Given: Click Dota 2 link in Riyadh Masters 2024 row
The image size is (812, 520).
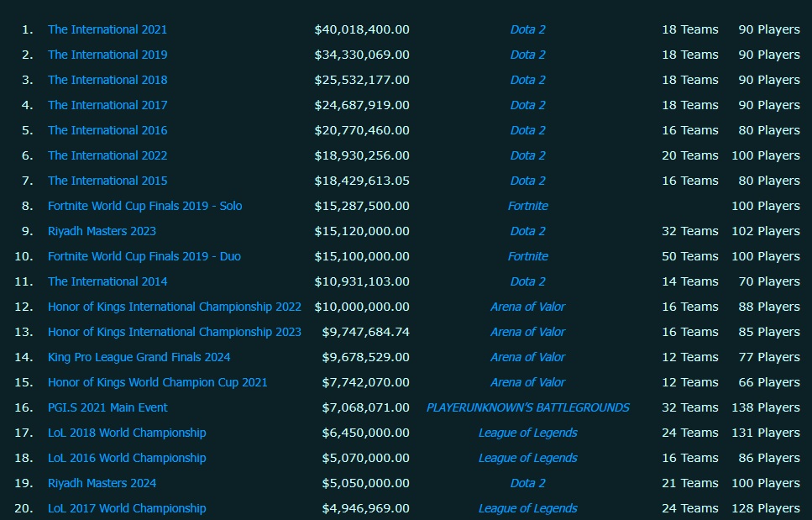Looking at the screenshot, I should (527, 483).
